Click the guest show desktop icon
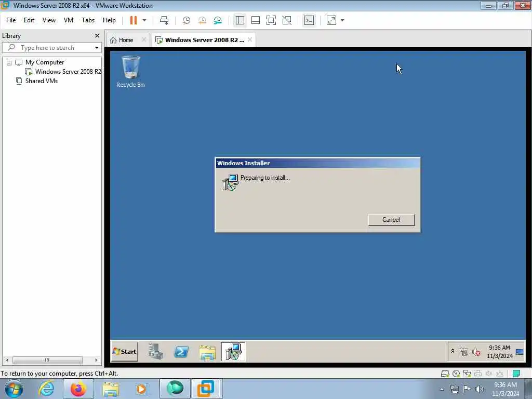Image resolution: width=532 pixels, height=399 pixels. tap(520, 352)
